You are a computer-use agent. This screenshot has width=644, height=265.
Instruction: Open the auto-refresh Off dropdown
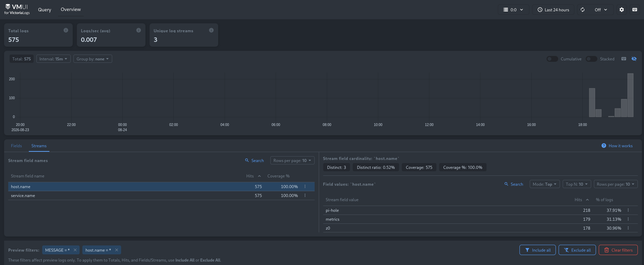[x=601, y=10]
